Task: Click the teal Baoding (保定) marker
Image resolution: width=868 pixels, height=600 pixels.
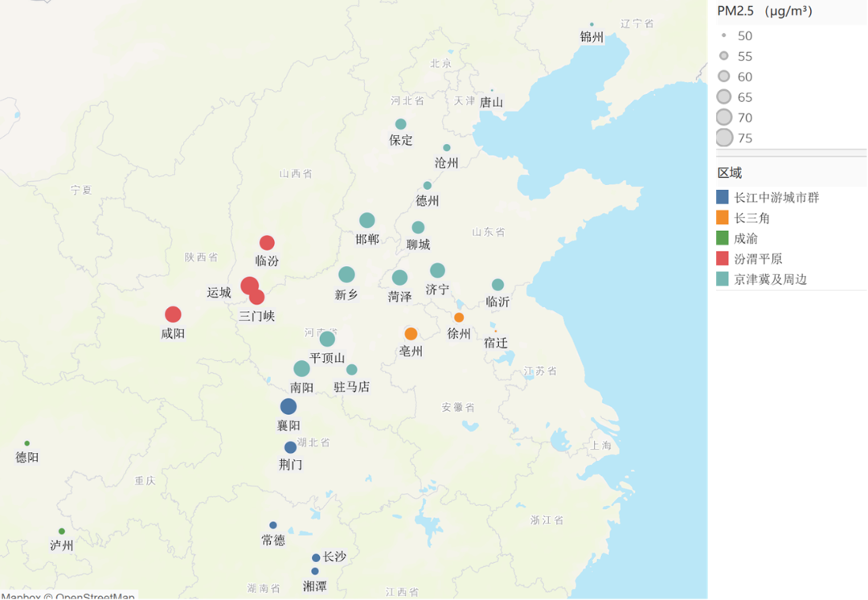Action: tap(400, 124)
